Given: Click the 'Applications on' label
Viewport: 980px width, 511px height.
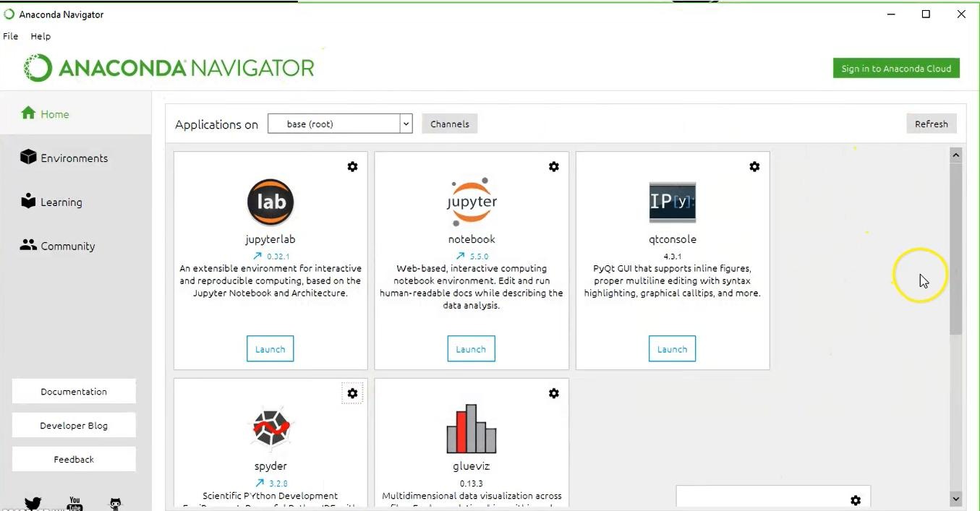Looking at the screenshot, I should (216, 124).
